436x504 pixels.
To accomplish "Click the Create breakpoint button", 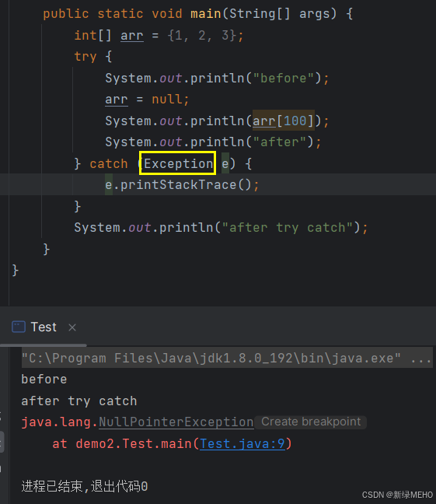I will click(x=311, y=422).
